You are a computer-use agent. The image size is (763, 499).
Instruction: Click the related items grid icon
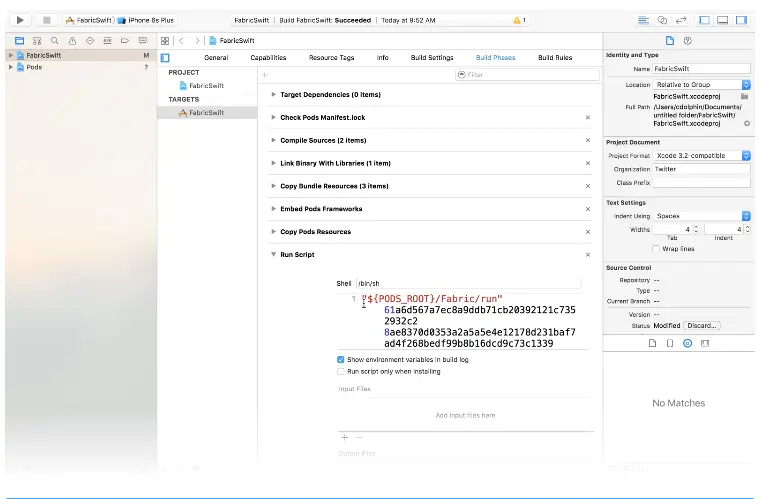(x=165, y=41)
